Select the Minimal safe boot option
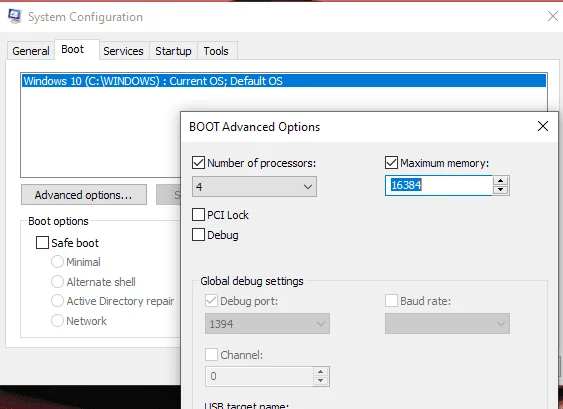563x409 pixels. coord(57,262)
